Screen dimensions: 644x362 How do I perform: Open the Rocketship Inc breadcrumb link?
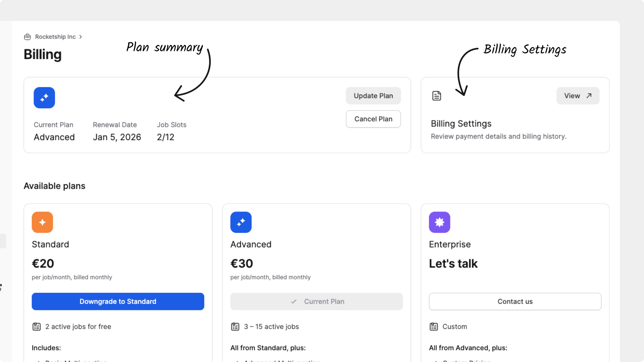(x=55, y=37)
